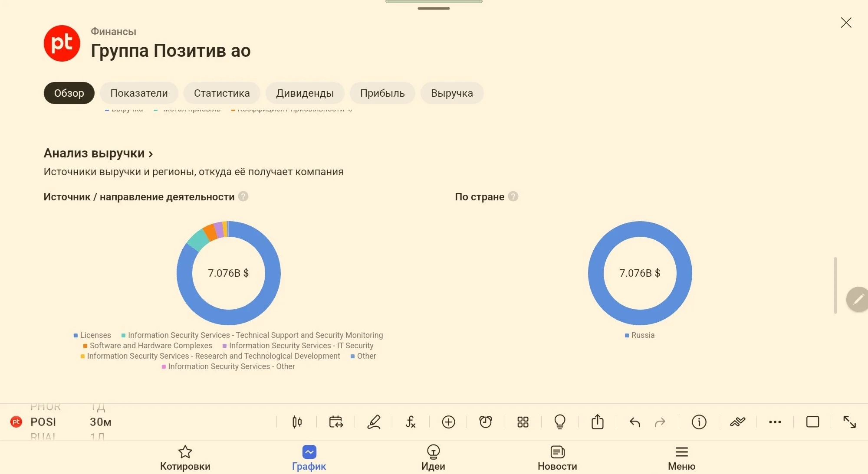The height and width of the screenshot is (474, 868).
Task: Toggle Information Security Services - Other legend
Action: click(228, 366)
